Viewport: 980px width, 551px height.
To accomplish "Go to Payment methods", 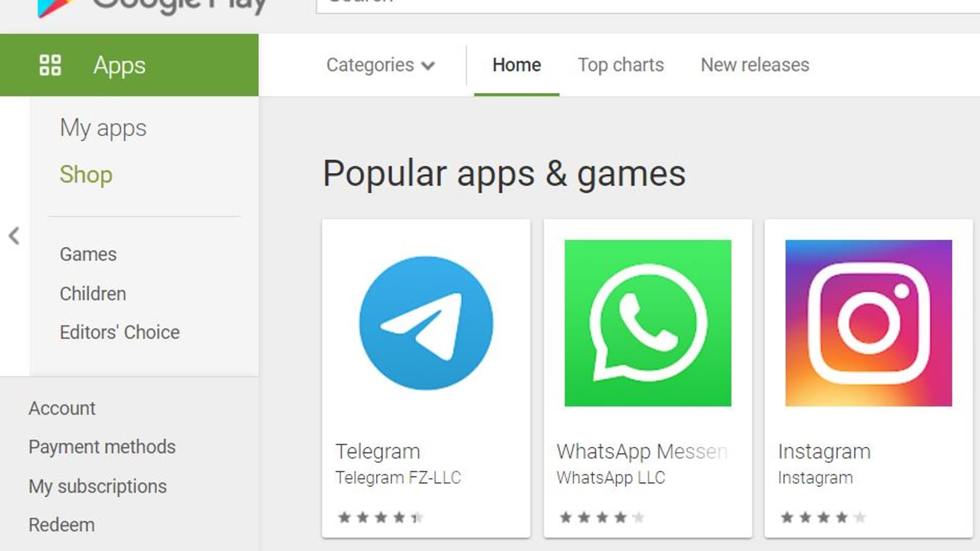I will pyautogui.click(x=102, y=447).
